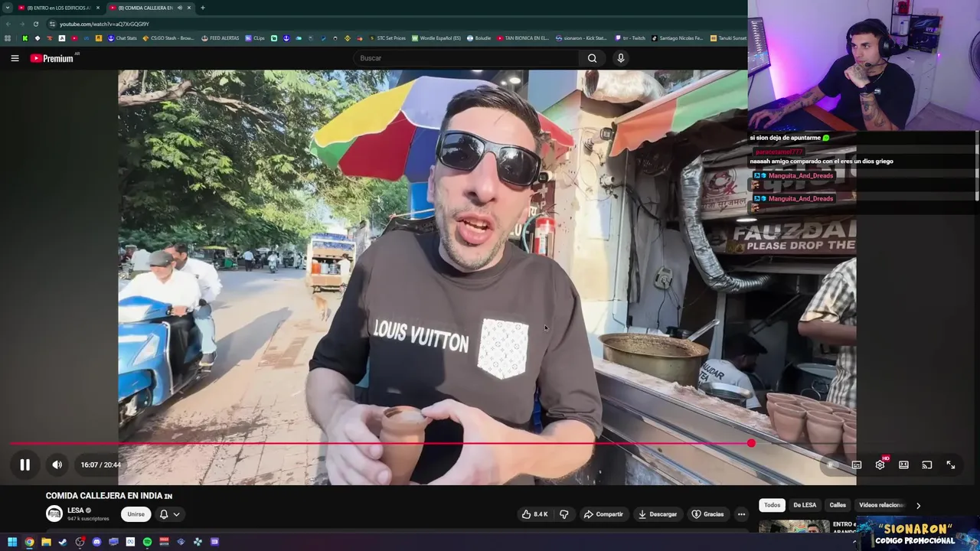
Task: Select the COMIDA CALLEJERA EN browser tab
Action: 145,8
